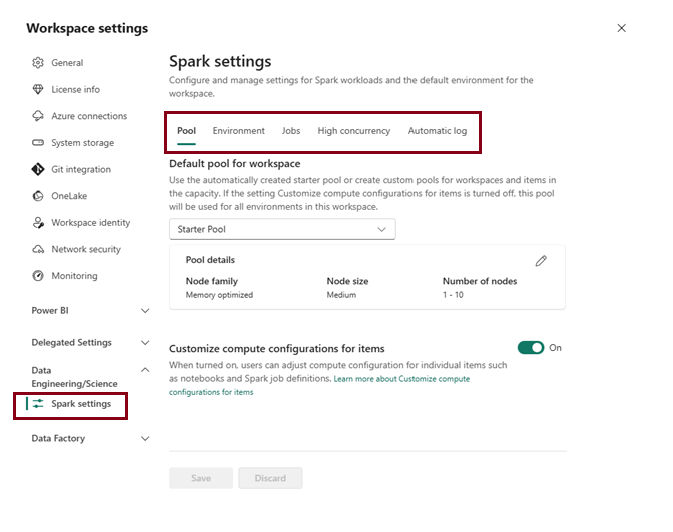Open the Monitoring gauge icon

click(38, 276)
